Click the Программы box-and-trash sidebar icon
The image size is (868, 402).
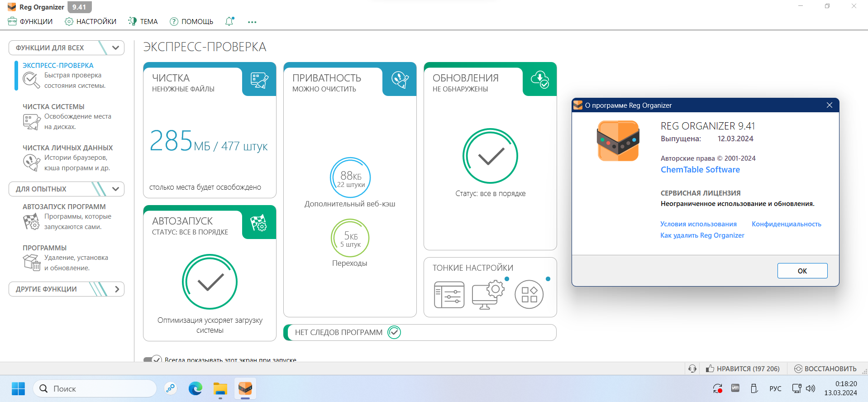point(32,263)
